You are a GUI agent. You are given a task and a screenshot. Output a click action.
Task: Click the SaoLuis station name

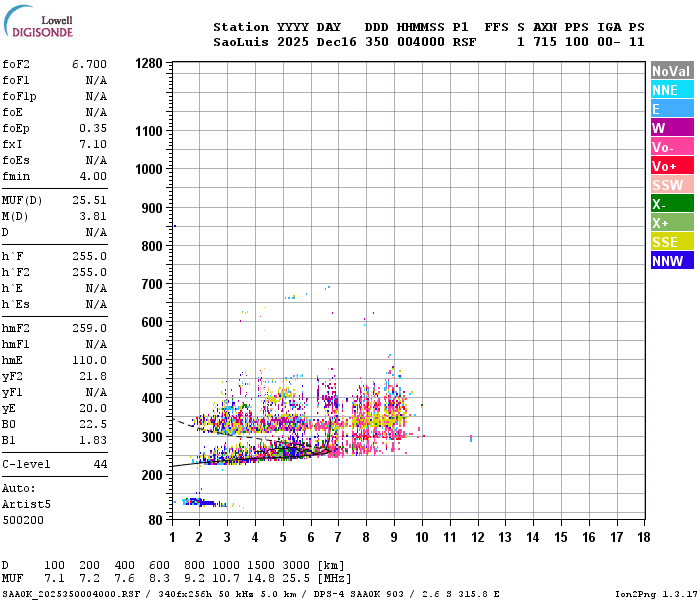click(241, 42)
